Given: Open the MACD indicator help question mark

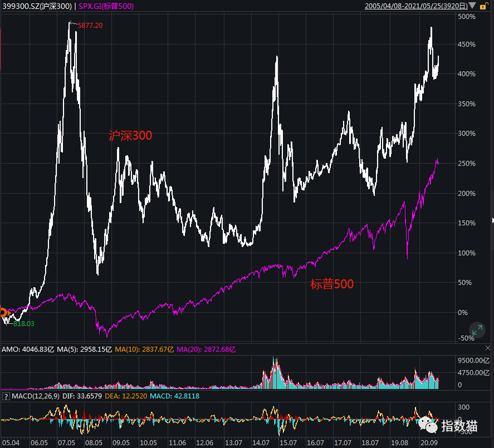Looking at the screenshot, I should click(x=6, y=396).
